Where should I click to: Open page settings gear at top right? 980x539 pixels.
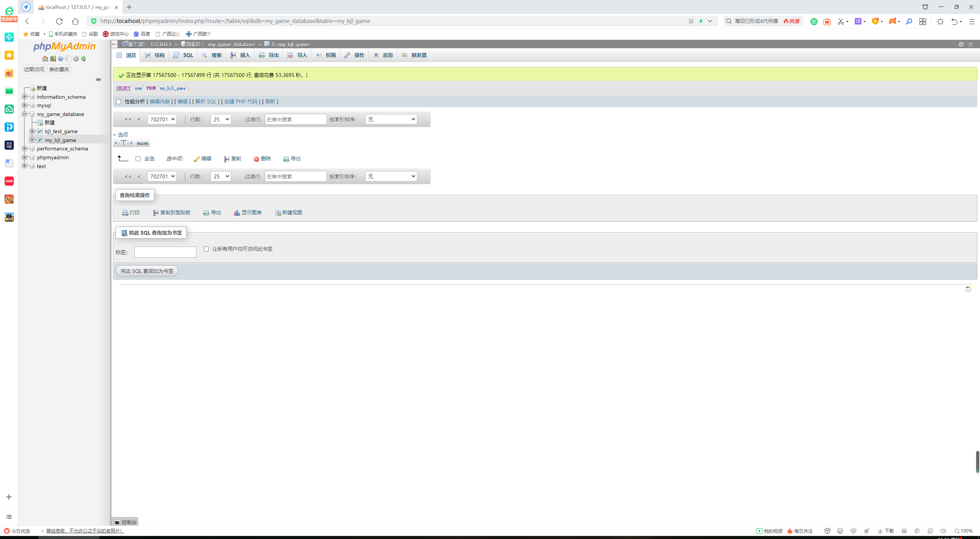[961, 44]
